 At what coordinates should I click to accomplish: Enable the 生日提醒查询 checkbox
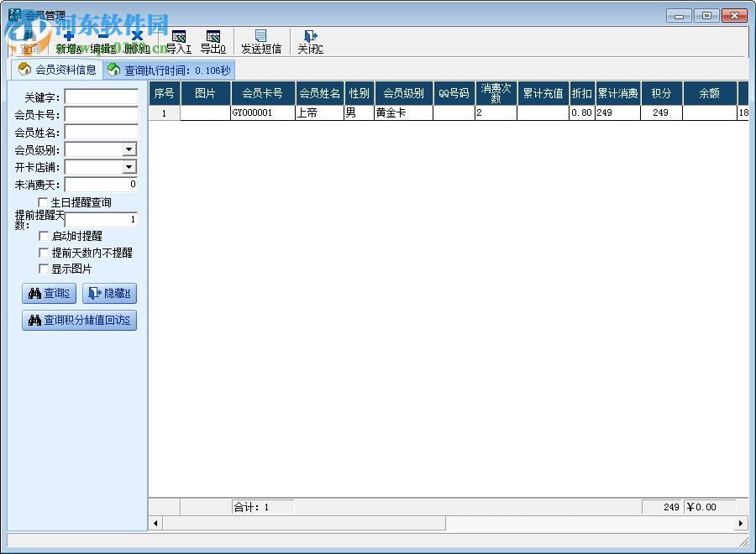click(x=43, y=202)
